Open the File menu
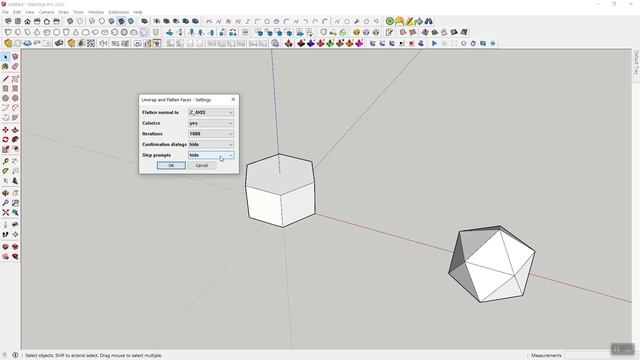This screenshot has width=640, height=360. click(5, 12)
